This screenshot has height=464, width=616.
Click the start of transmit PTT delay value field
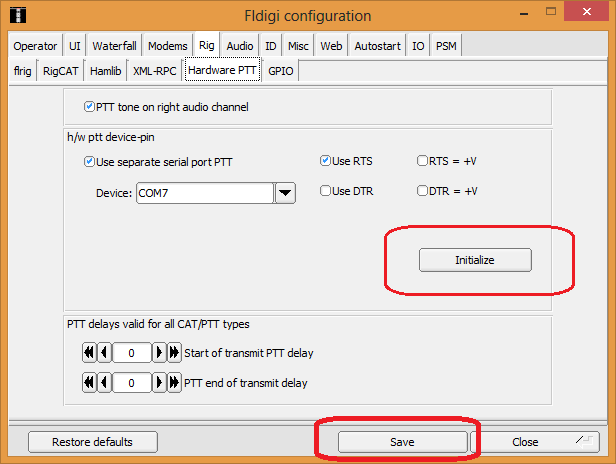tap(131, 353)
